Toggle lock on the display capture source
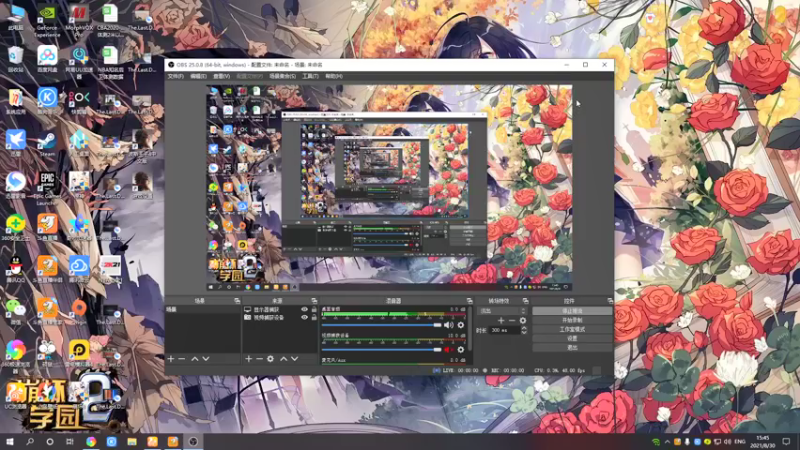 (x=314, y=310)
